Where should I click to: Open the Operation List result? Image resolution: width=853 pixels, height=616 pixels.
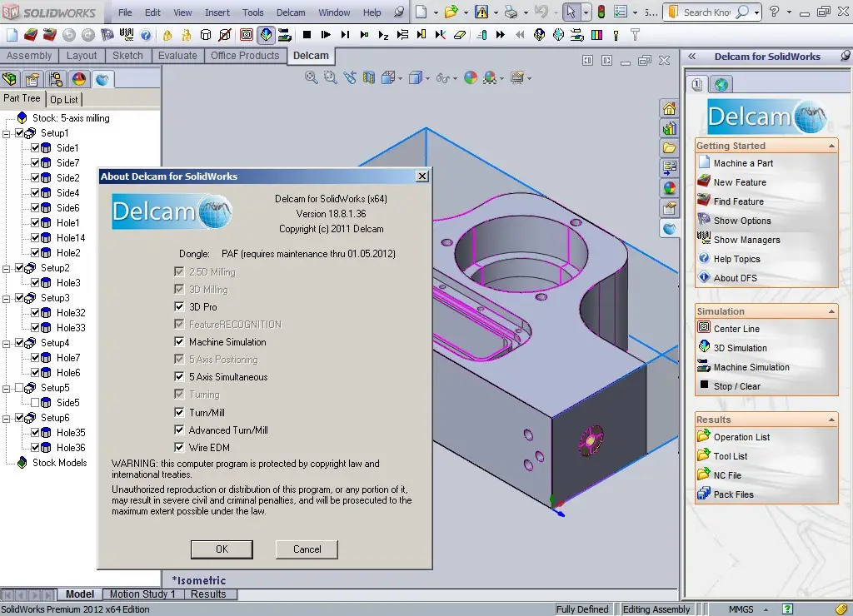(x=741, y=437)
